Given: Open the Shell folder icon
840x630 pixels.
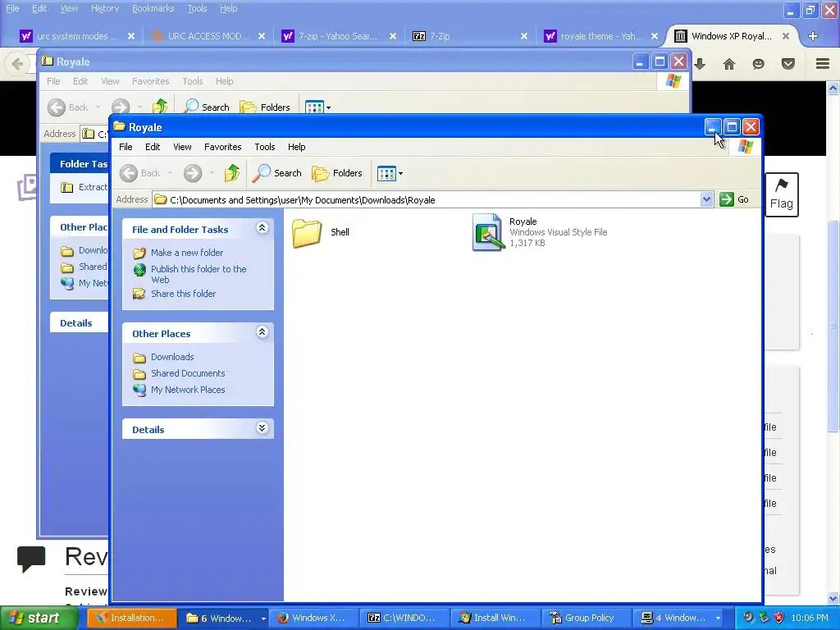Looking at the screenshot, I should [x=307, y=233].
